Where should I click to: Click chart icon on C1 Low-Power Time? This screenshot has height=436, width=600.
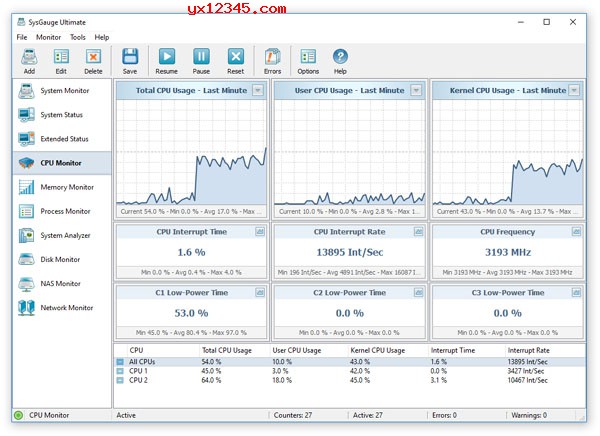pos(260,292)
